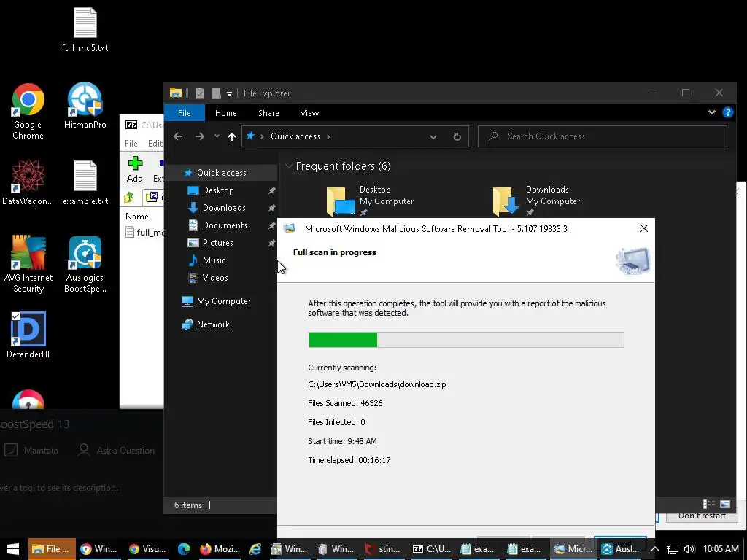Image resolution: width=747 pixels, height=560 pixels.
Task: Click the Name column header in 7-Zip
Action: tap(137, 216)
